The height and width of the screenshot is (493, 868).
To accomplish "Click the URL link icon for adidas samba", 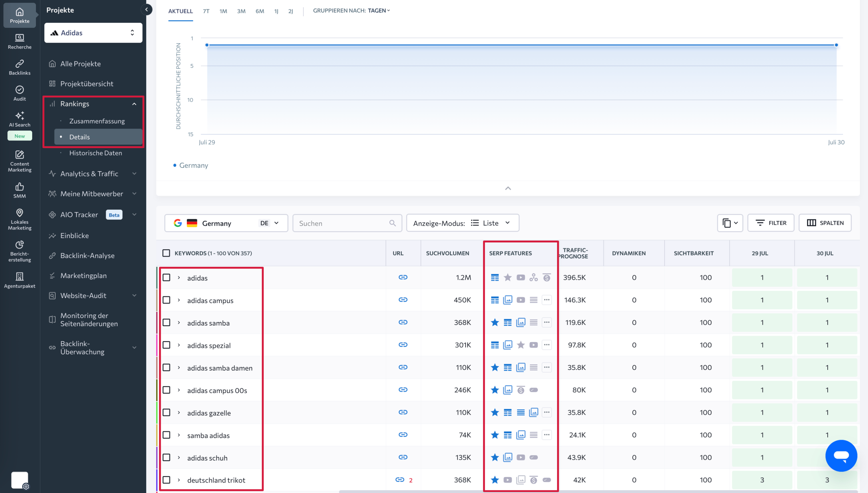I will coord(403,322).
